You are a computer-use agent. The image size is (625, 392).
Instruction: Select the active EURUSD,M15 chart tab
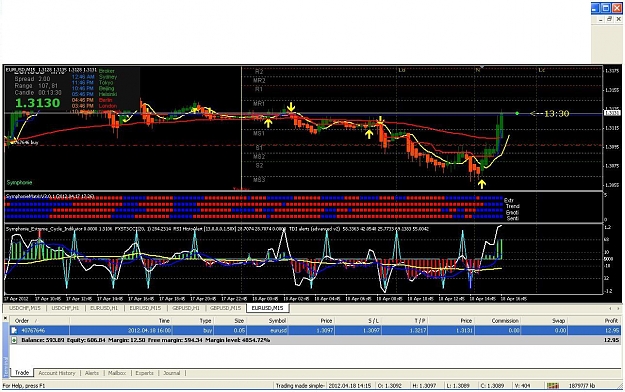[267, 308]
